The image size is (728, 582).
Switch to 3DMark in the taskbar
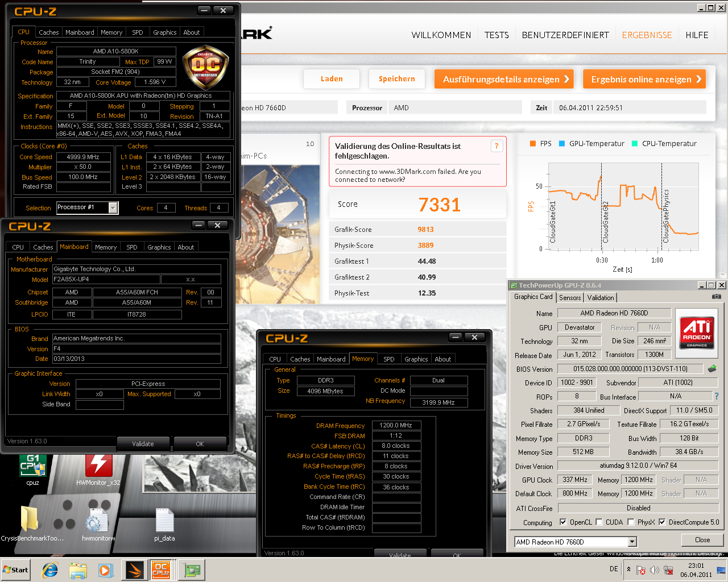(135, 570)
